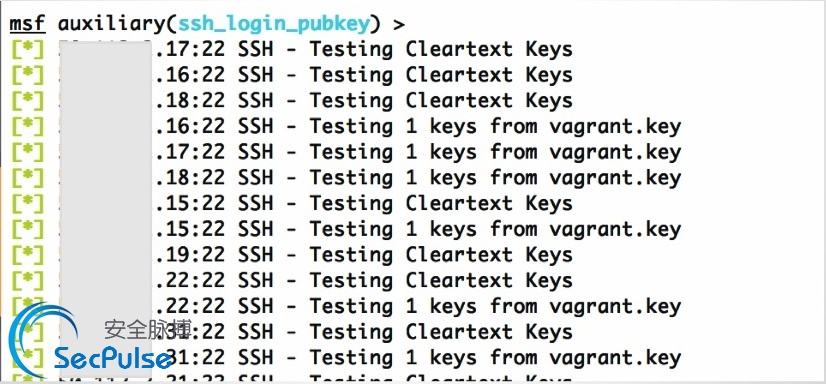Image resolution: width=826 pixels, height=384 pixels.
Task: Click the msf prompt text
Action: coord(27,24)
